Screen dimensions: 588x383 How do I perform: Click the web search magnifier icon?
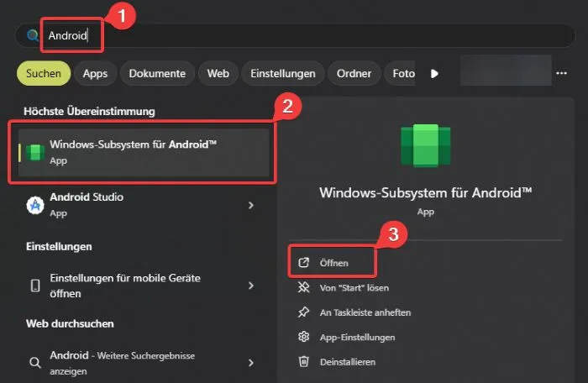click(35, 363)
